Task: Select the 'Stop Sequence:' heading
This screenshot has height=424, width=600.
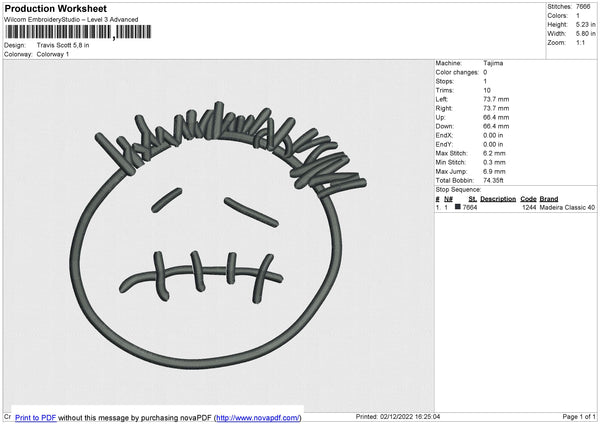Action: click(x=458, y=190)
